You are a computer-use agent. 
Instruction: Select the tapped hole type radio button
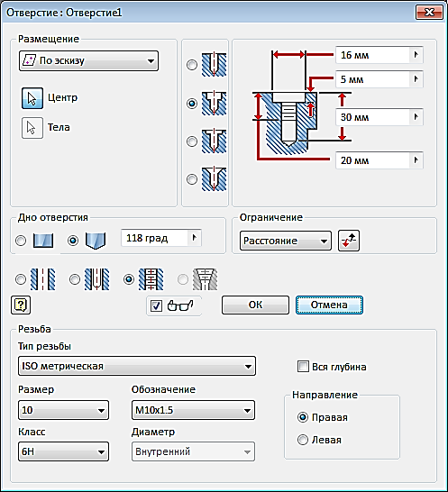coord(129,279)
